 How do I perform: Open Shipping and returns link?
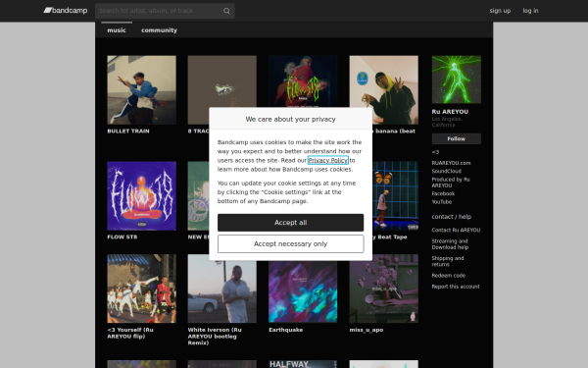(x=448, y=261)
